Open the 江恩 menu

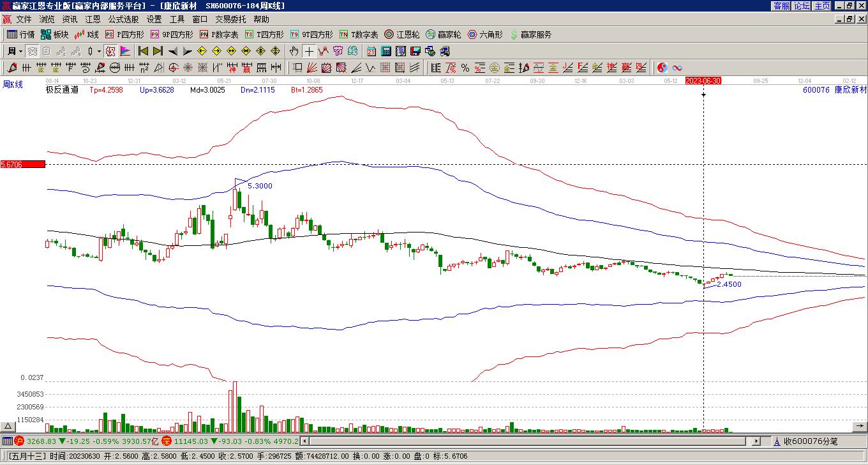pos(93,20)
